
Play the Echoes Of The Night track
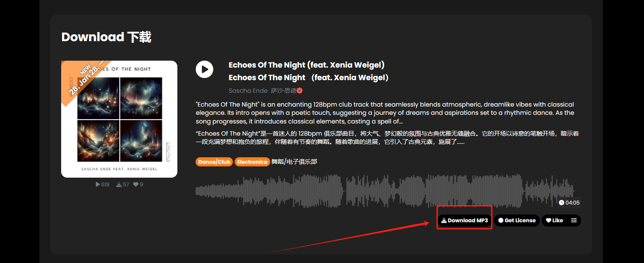point(204,69)
